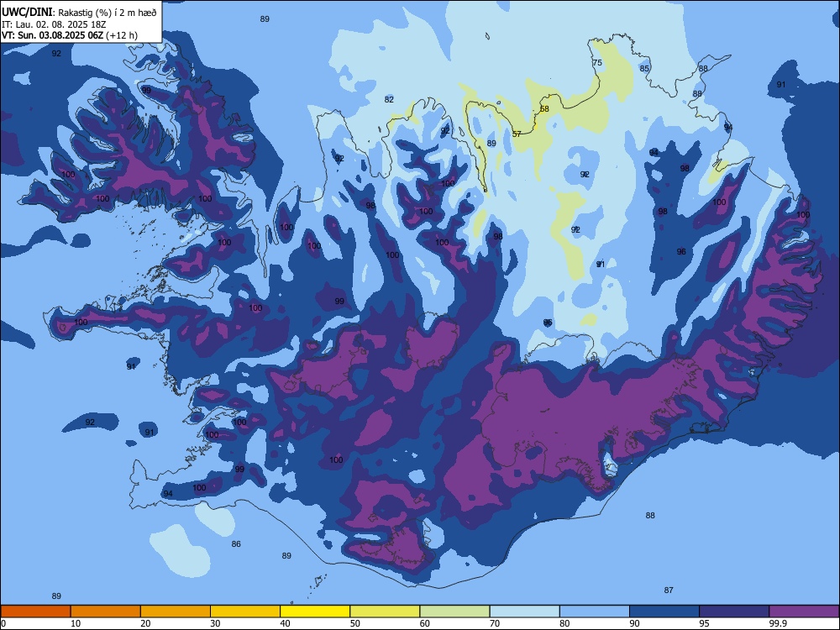Click the humidity value '82' on the map
840x630 pixels.
click(x=389, y=100)
